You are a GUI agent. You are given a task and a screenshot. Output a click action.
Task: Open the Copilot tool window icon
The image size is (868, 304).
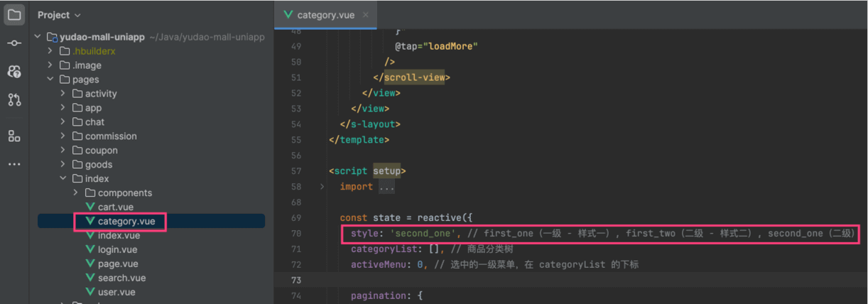14,72
